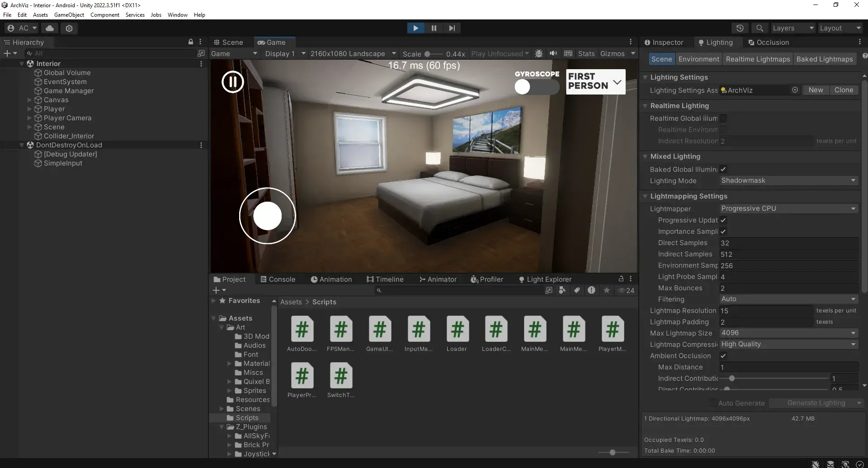This screenshot has width=868, height=468.
Task: Click the in-game pause circle button
Action: tap(233, 82)
